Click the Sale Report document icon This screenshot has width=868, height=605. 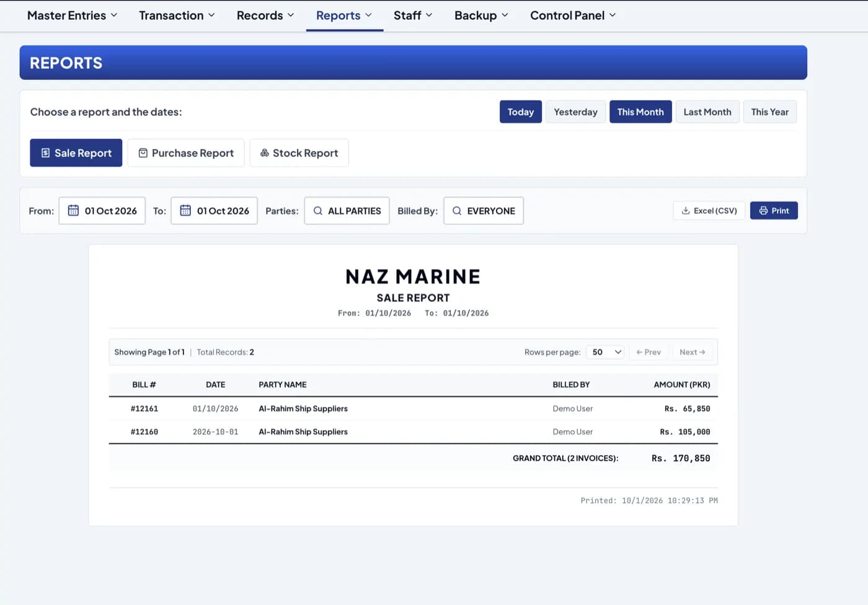[45, 152]
